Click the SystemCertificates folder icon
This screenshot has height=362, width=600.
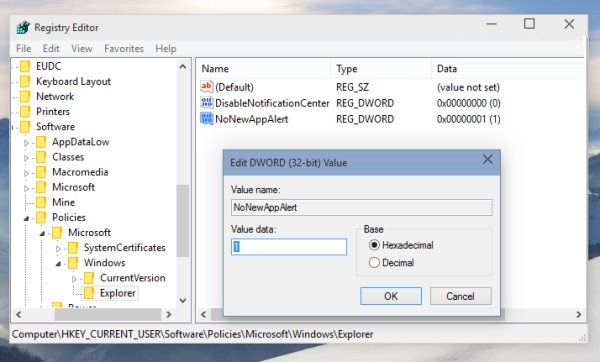click(73, 248)
